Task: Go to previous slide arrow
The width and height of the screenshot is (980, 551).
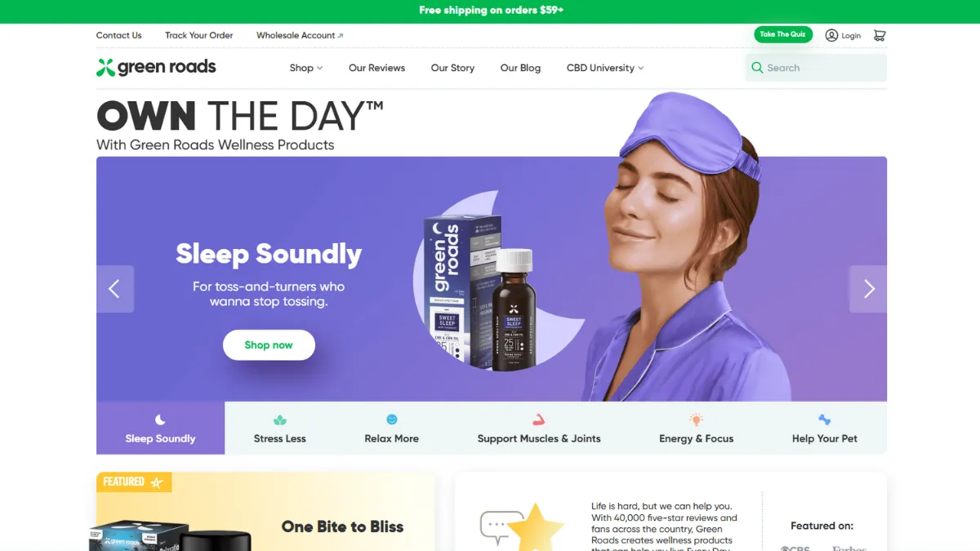Action: (115, 289)
